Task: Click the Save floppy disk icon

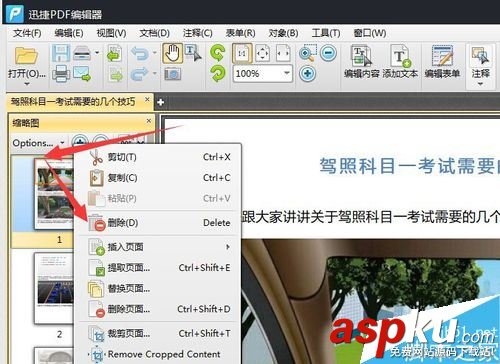Action: click(x=60, y=53)
